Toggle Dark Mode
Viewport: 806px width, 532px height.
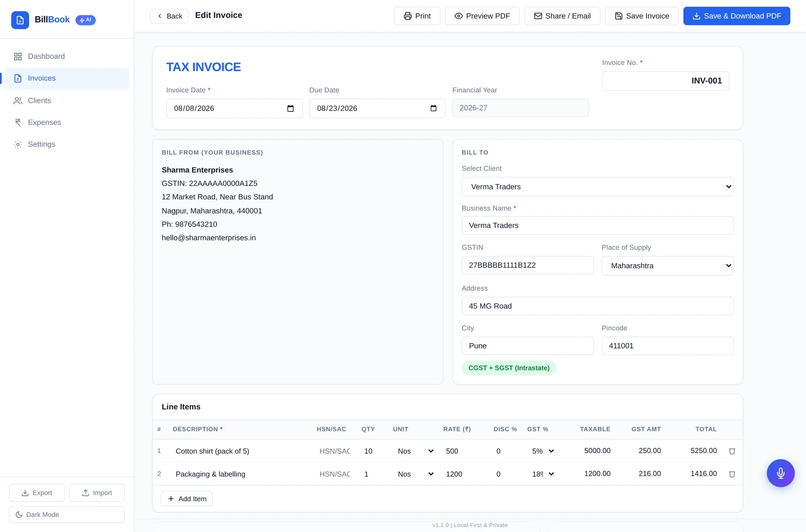point(67,514)
